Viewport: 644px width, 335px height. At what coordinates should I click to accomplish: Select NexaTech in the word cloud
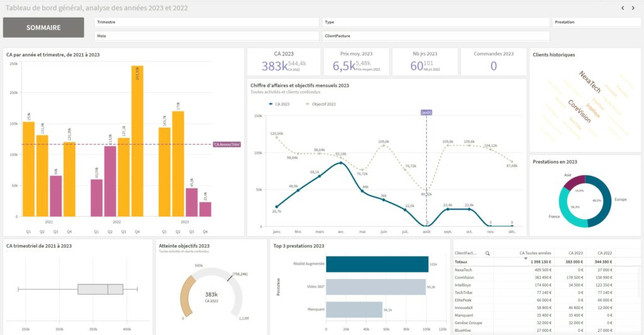590,82
